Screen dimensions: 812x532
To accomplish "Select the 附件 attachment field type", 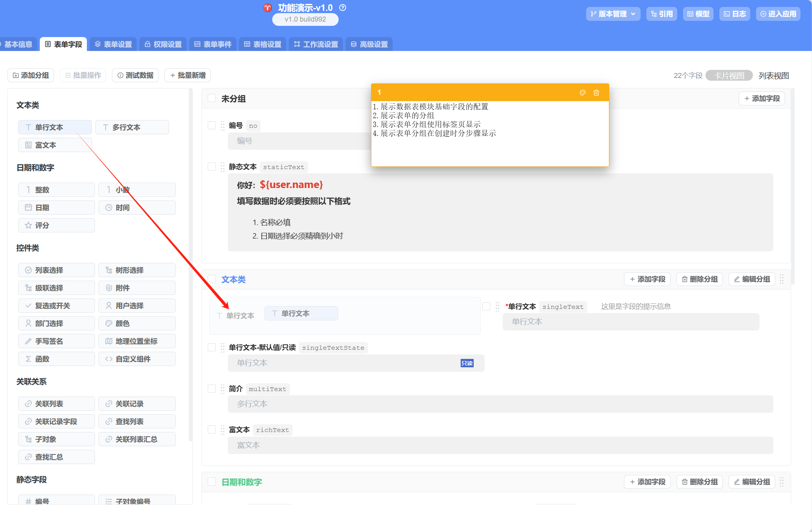I will click(137, 288).
